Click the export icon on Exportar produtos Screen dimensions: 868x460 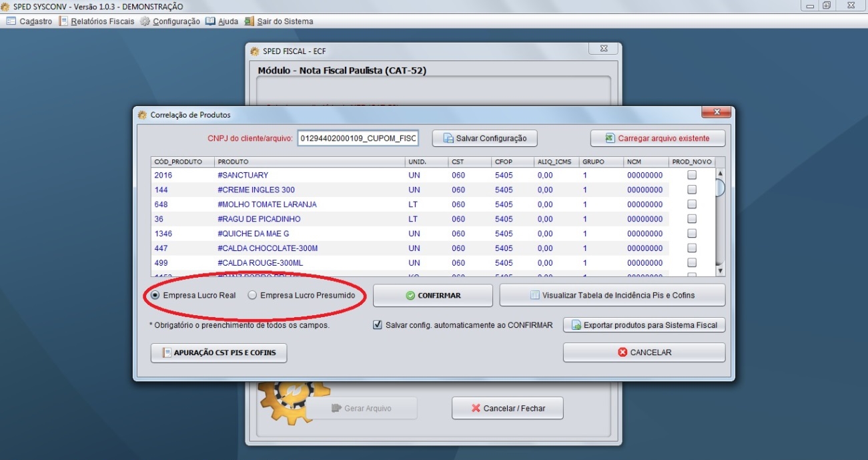click(x=575, y=325)
